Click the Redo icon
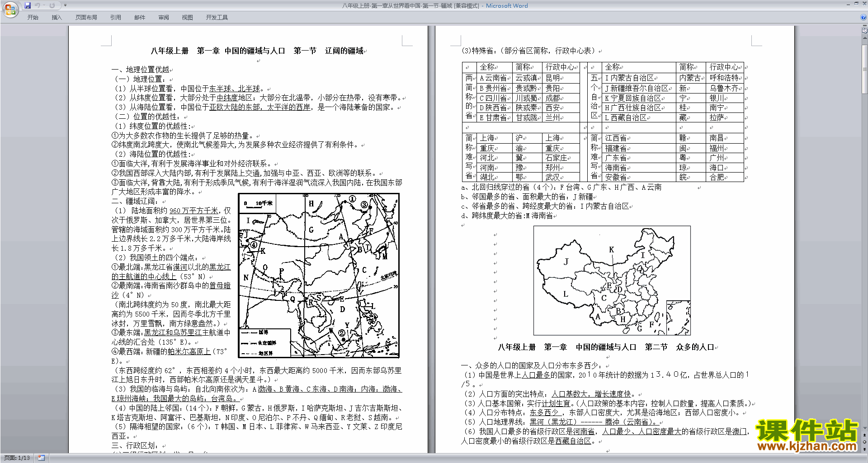The width and height of the screenshot is (868, 463). tap(52, 5)
